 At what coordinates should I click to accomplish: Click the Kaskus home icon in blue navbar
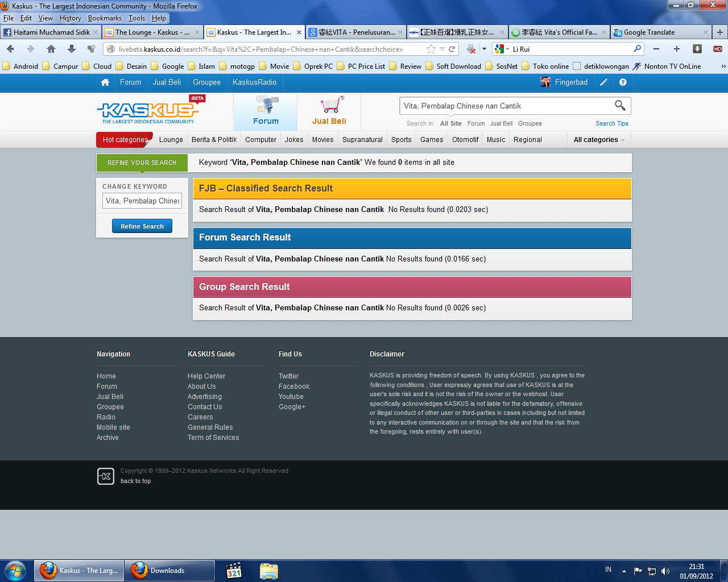pyautogui.click(x=105, y=82)
